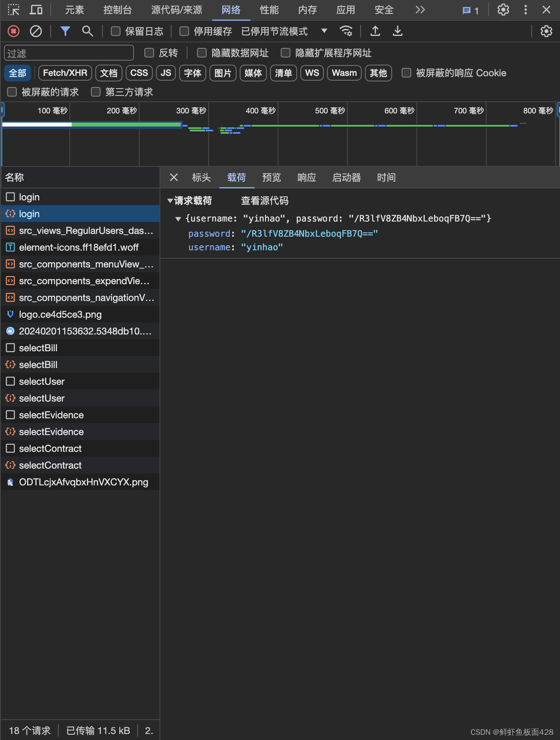This screenshot has height=740, width=560.
Task: Filter by JS type
Action: (x=166, y=73)
